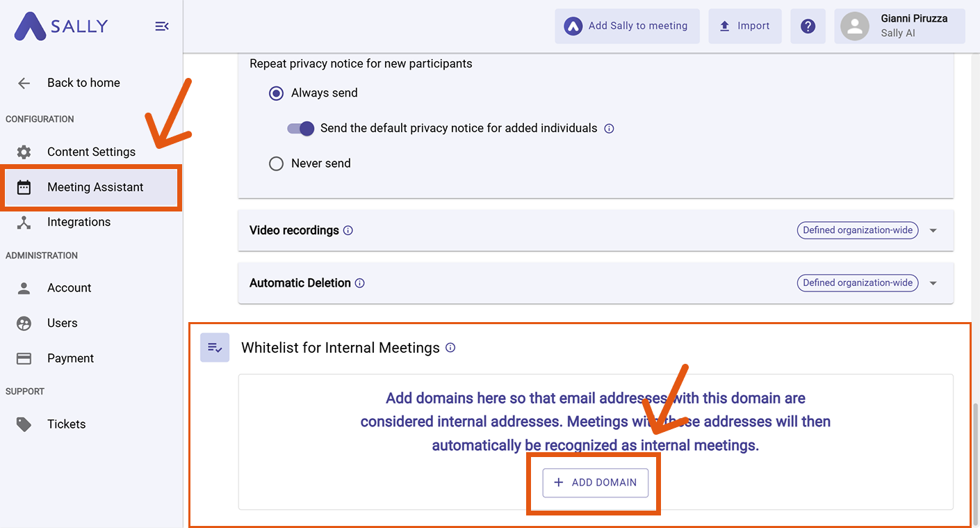
Task: Expand the Automatic Deletion section
Action: pos(933,283)
